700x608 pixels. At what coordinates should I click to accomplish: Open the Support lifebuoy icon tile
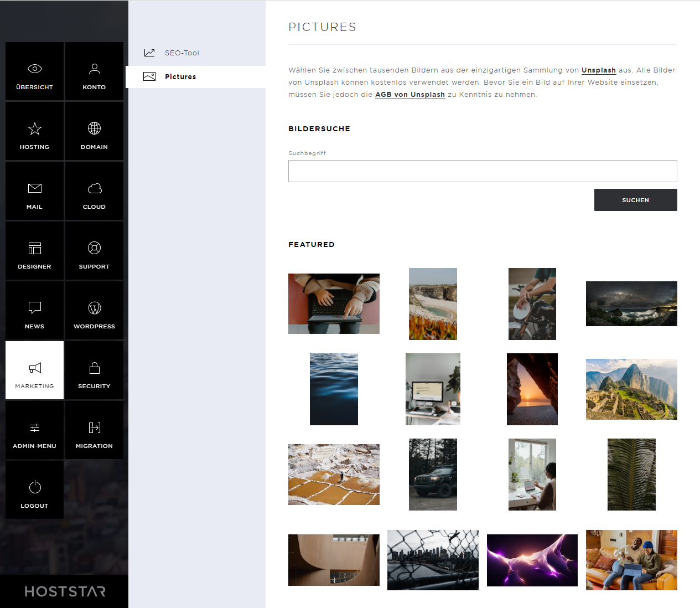94,251
